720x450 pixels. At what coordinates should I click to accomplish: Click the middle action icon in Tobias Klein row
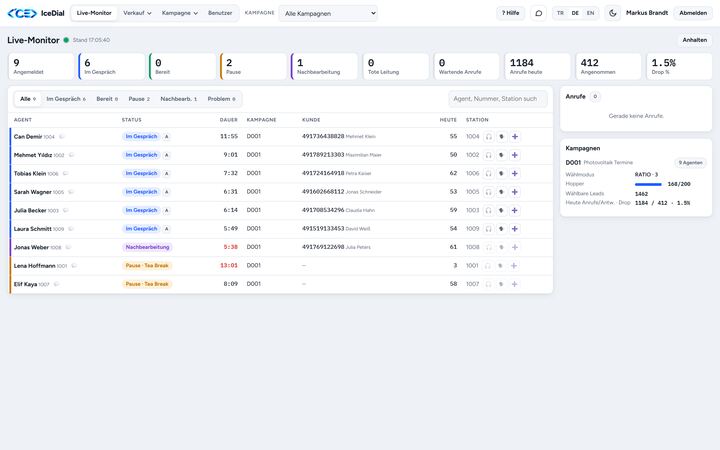pyautogui.click(x=501, y=174)
